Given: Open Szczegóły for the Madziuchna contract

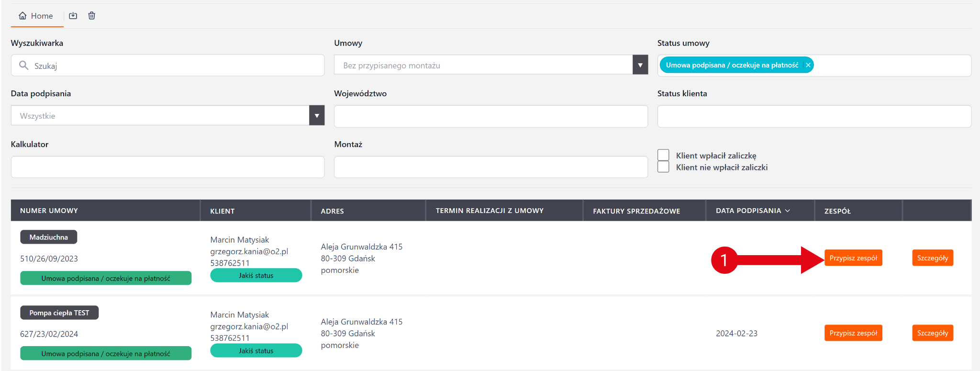Looking at the screenshot, I should [x=932, y=258].
